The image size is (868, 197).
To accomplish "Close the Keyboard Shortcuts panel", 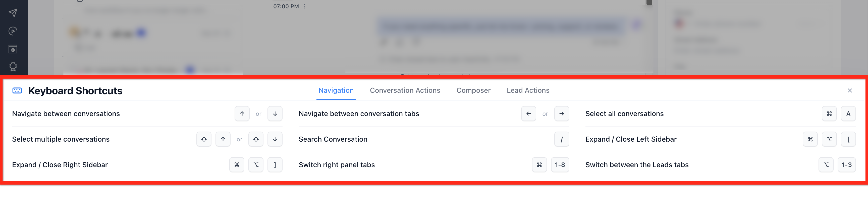I will pos(850,90).
